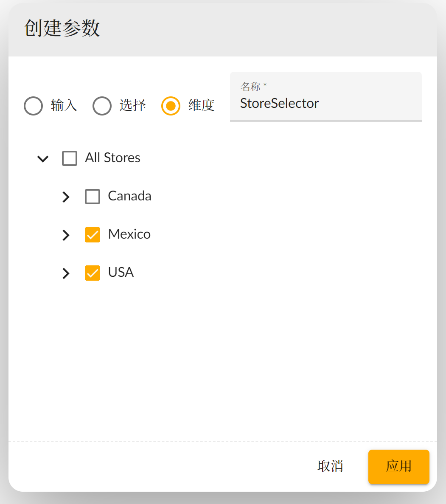This screenshot has width=446, height=504.
Task: Check the Canada checkbox
Action: [93, 197]
